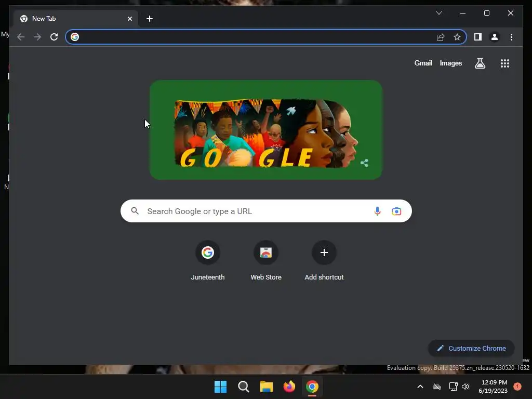Viewport: 532px width, 399px height.
Task: Open the Windows Start menu
Action: 220,387
